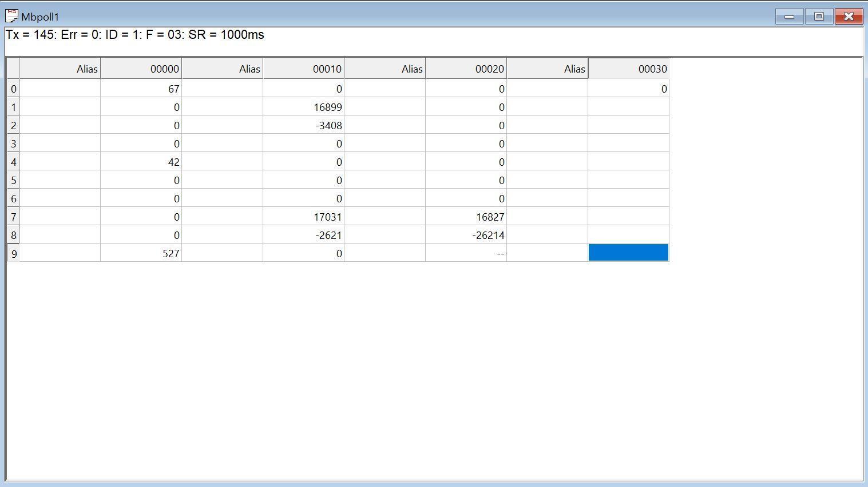This screenshot has width=868, height=487.
Task: Click the Alias header left of column 00000
Action: [60, 69]
